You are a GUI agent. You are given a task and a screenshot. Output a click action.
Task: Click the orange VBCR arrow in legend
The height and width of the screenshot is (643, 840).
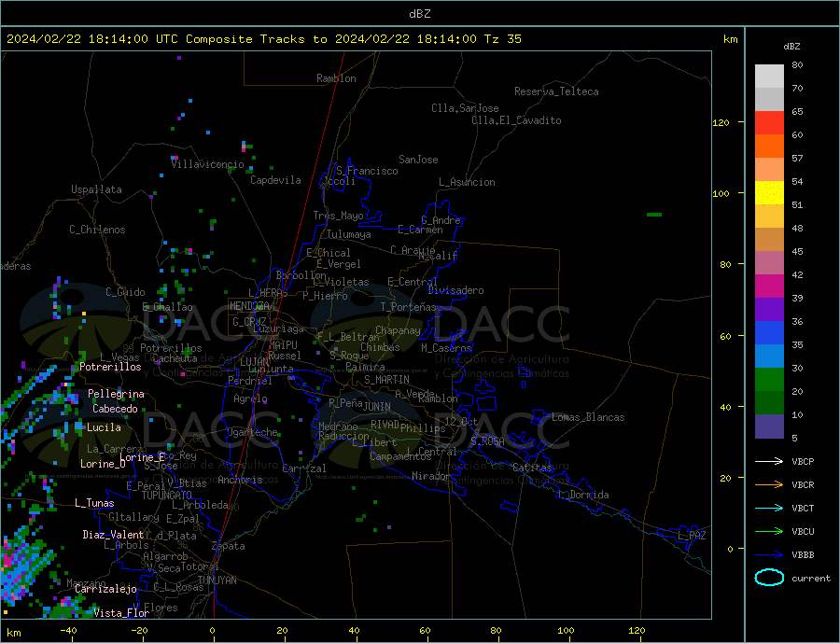pyautogui.click(x=769, y=485)
